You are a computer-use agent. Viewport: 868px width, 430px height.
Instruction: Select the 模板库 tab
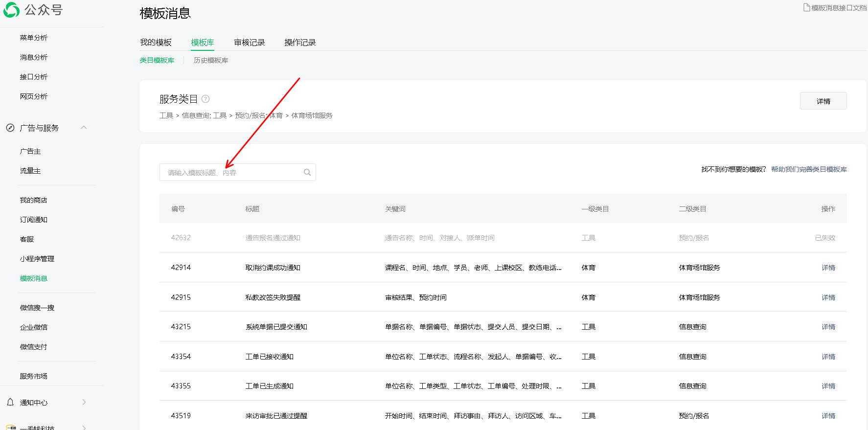coord(203,43)
